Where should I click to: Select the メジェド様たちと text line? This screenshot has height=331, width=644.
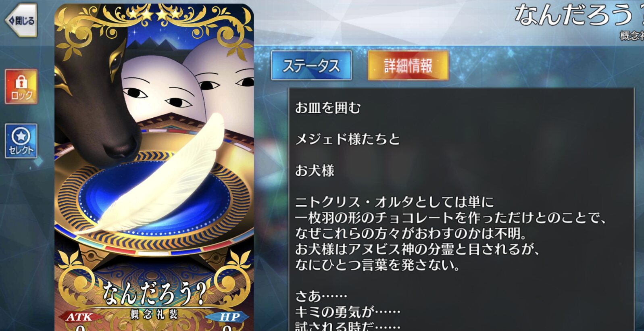(x=348, y=139)
